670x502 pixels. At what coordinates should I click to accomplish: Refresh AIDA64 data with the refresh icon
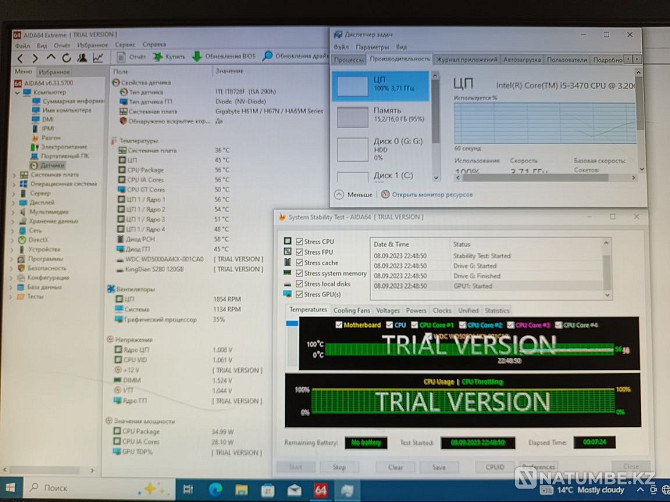pos(66,58)
